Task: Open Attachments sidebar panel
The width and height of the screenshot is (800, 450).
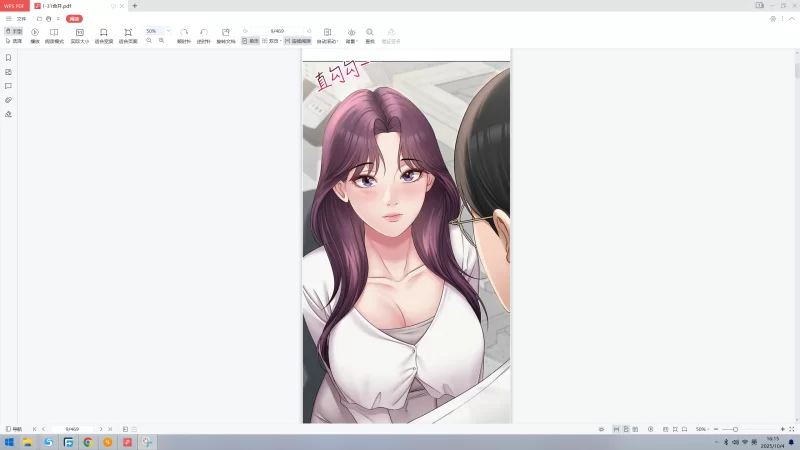Action: pos(8,100)
